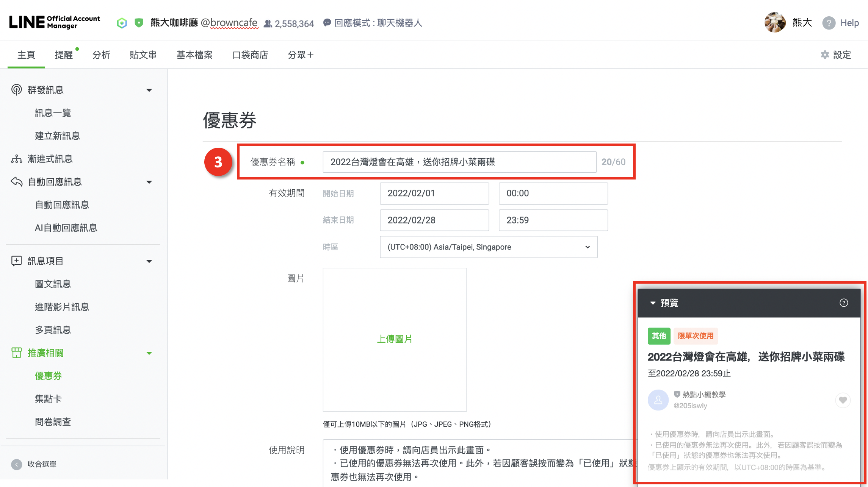
Task: Collapse the 訊息項目 section arrow
Action: tap(149, 261)
